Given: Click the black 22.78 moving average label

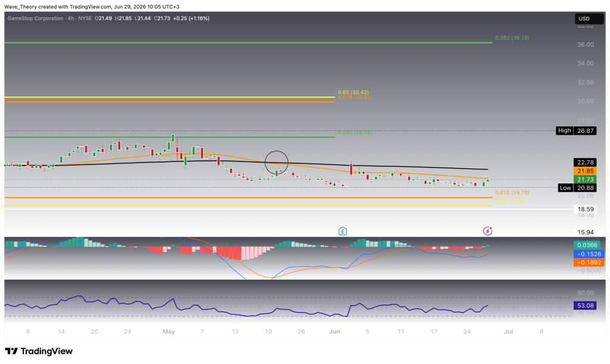Looking at the screenshot, I should 585,162.
